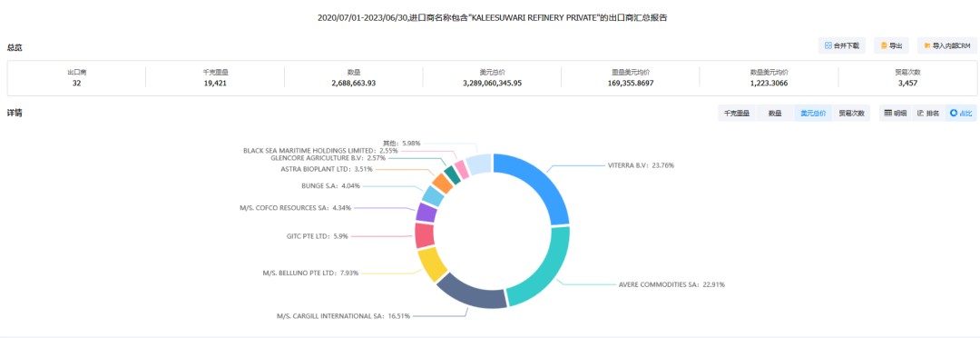Click the ASTRA BIOPLANT orange donut segment

(x=443, y=183)
